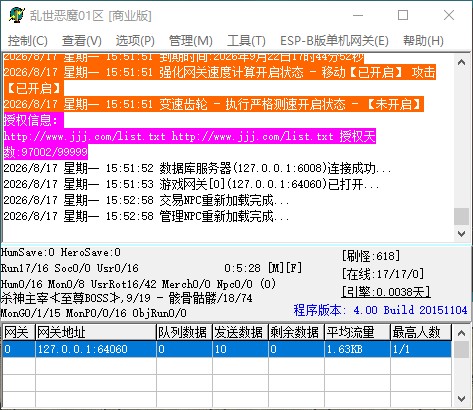Click the gateway table scrollbar thumb
Viewport: 473px width, 410px height.
pos(462,349)
